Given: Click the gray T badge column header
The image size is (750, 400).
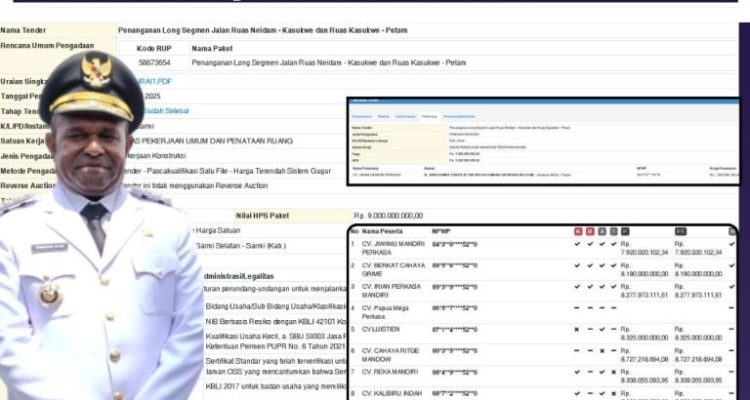Looking at the screenshot, I should click(x=614, y=232).
